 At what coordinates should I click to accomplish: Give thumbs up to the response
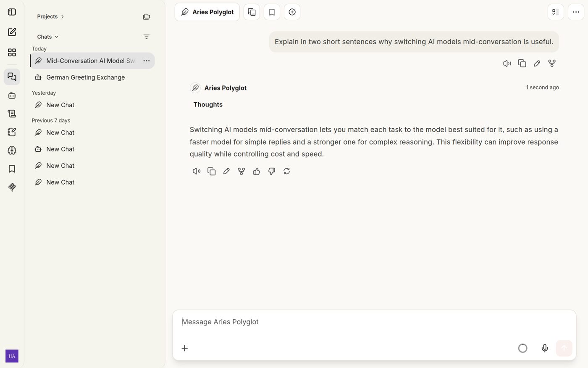257,171
